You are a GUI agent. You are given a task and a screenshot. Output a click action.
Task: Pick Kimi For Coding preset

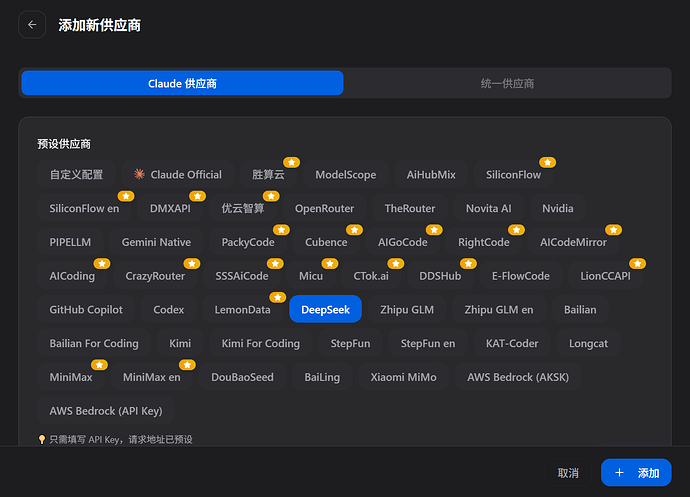pyautogui.click(x=261, y=343)
